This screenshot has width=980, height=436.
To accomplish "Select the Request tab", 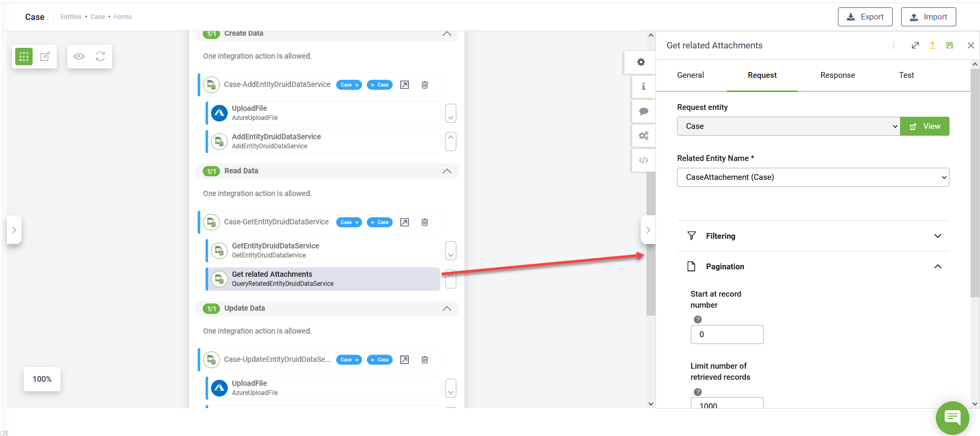I will click(762, 75).
